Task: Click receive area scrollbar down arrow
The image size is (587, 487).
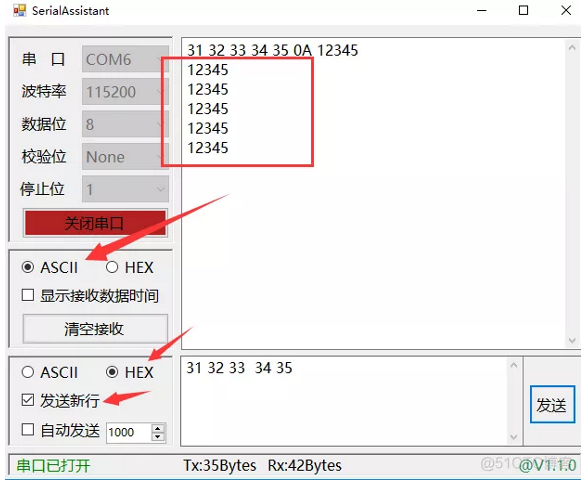Action: (572, 340)
